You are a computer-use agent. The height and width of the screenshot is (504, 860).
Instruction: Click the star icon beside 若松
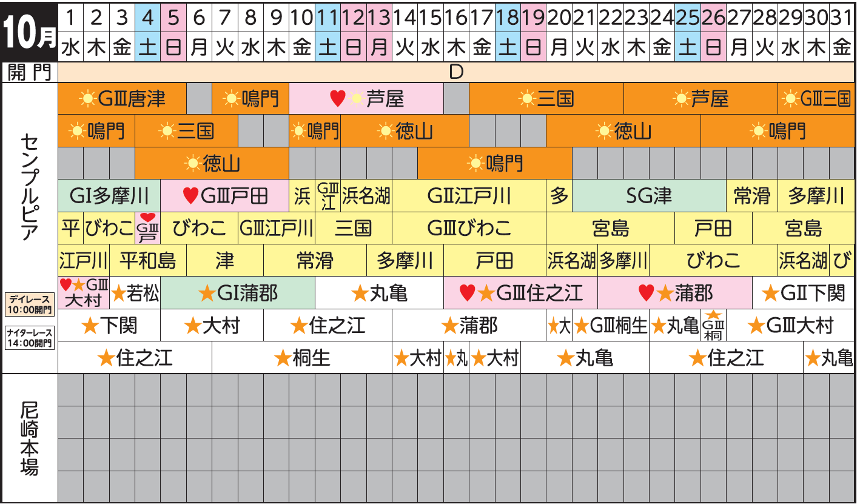(118, 294)
